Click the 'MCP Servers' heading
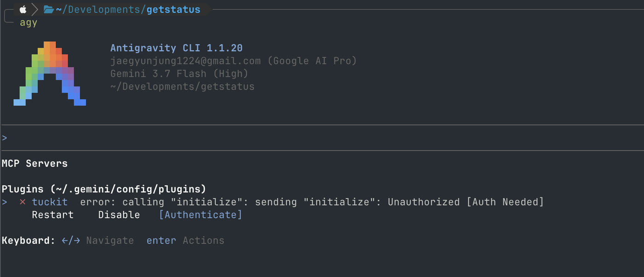The image size is (644, 277). point(34,163)
